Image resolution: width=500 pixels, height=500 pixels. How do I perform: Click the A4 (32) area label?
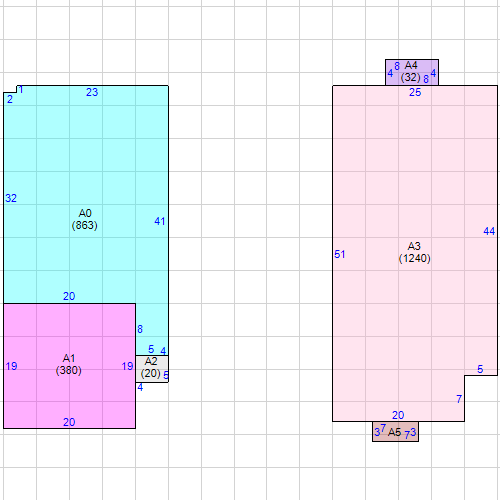pyautogui.click(x=411, y=71)
